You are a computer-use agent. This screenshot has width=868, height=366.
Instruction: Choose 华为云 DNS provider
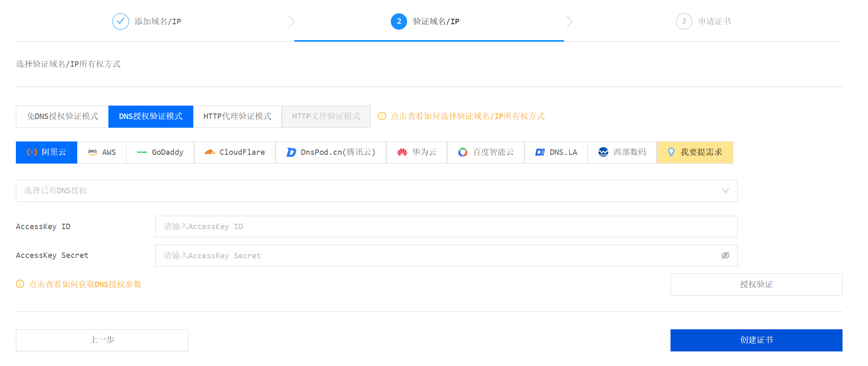[x=417, y=152]
